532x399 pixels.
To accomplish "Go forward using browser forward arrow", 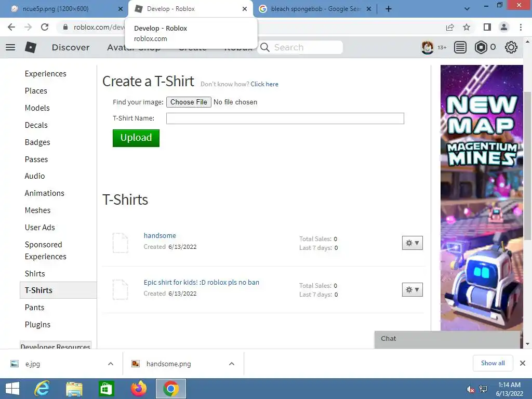I will point(28,27).
